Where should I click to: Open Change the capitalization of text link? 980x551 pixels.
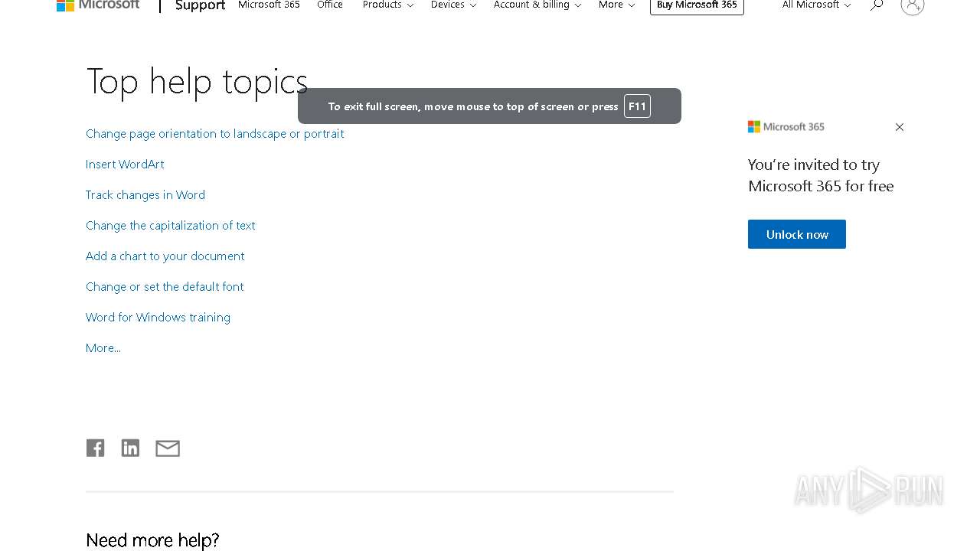[170, 225]
